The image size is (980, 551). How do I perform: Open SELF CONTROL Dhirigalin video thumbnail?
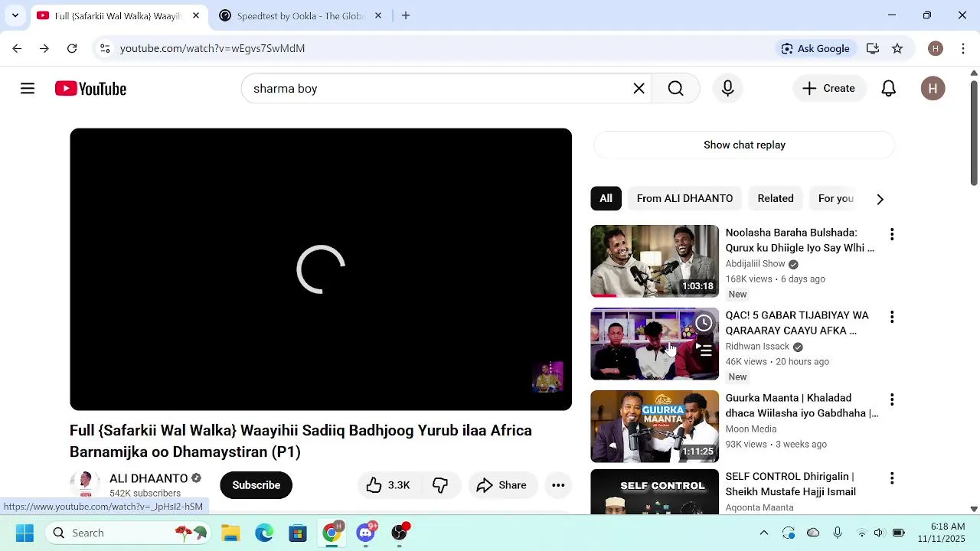coord(655,491)
